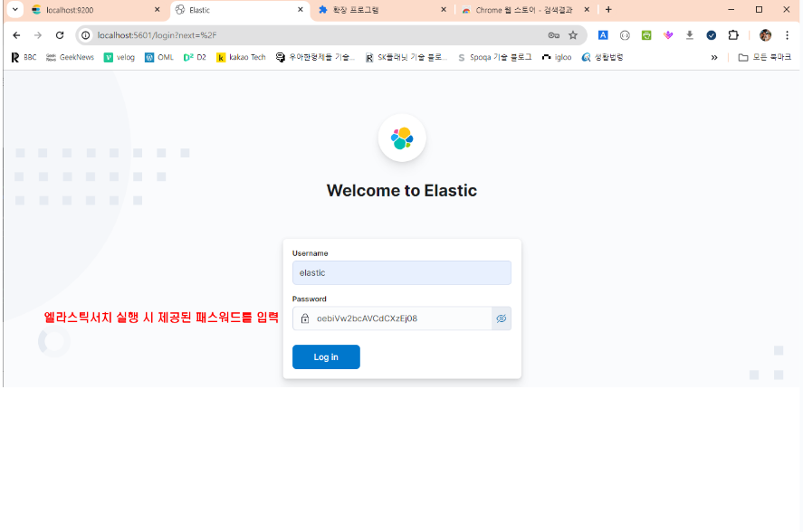Image resolution: width=803 pixels, height=532 pixels.
Task: Switch to the localhost:9200 tab
Action: (95, 10)
